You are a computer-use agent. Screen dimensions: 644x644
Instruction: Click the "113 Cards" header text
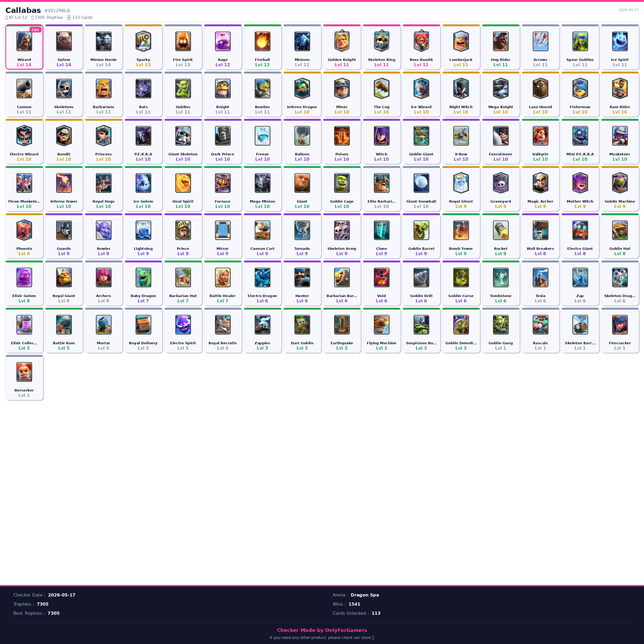pos(82,17)
